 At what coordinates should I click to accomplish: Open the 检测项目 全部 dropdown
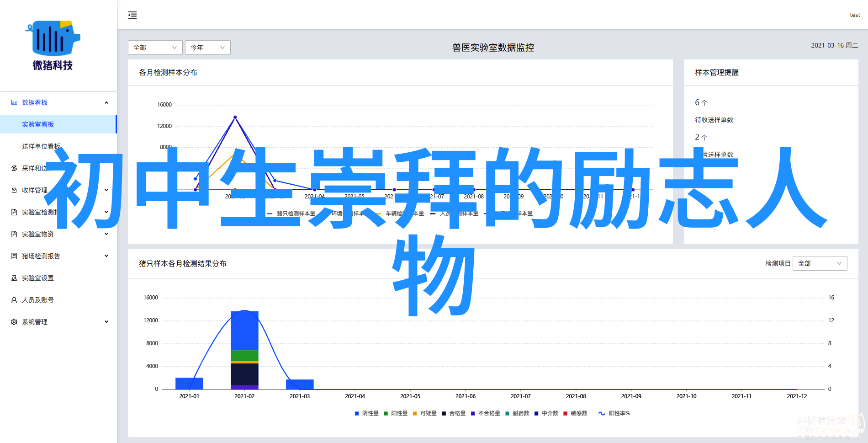(820, 263)
